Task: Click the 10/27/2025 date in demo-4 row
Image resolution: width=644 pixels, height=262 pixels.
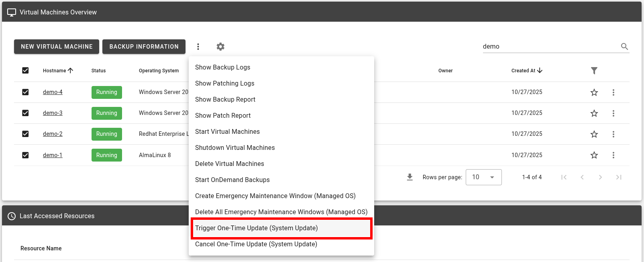Action: (x=527, y=92)
